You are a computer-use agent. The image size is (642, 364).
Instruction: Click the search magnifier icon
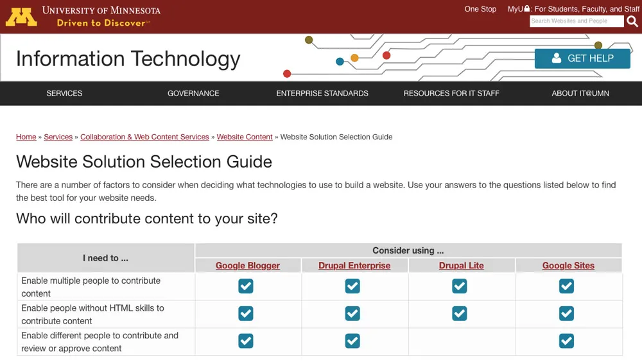pyautogui.click(x=632, y=21)
